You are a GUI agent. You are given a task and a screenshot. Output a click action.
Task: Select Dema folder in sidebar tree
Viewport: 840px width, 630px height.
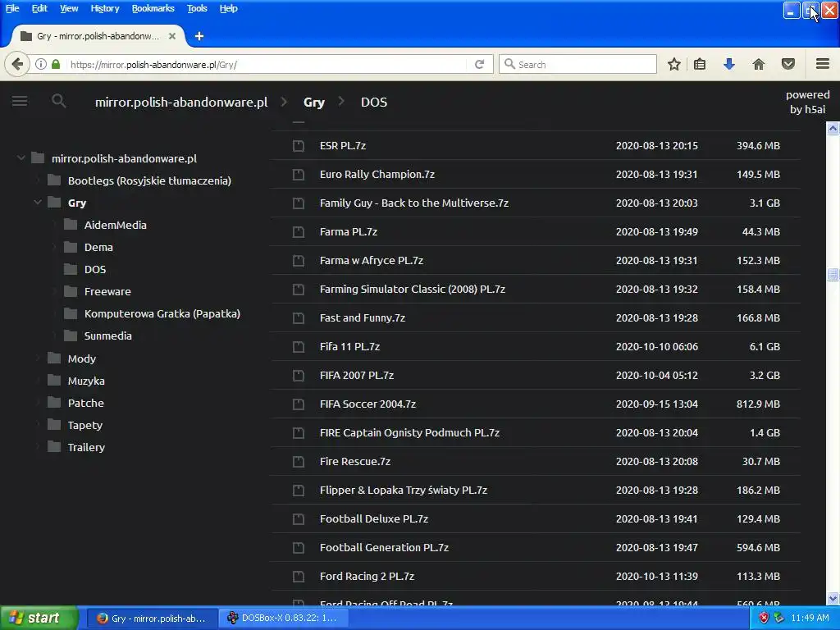pyautogui.click(x=98, y=247)
